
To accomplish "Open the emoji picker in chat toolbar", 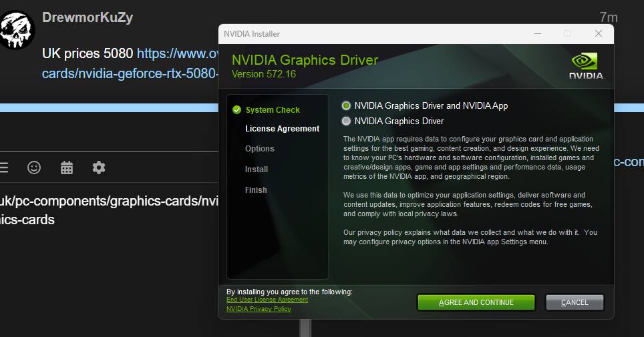I will 34,167.
